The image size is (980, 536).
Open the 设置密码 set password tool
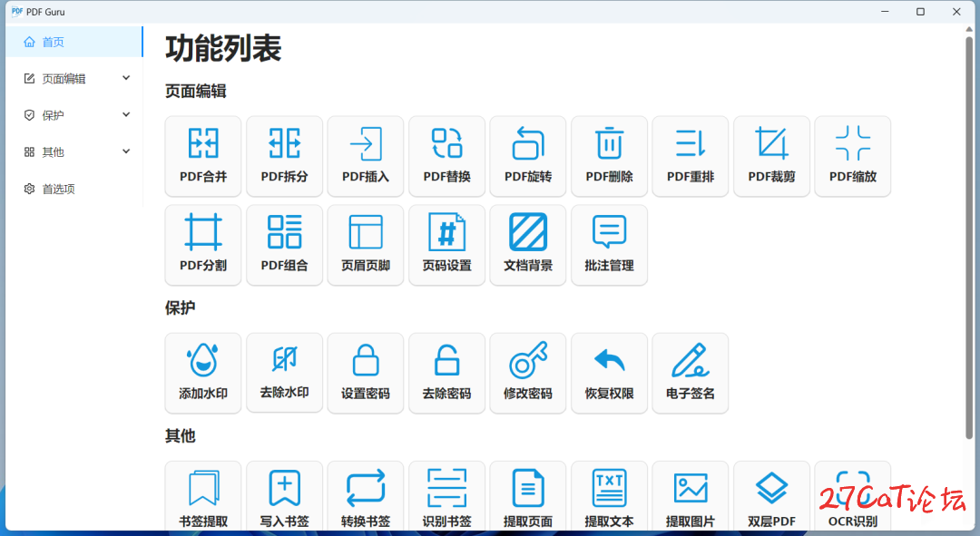[366, 373]
